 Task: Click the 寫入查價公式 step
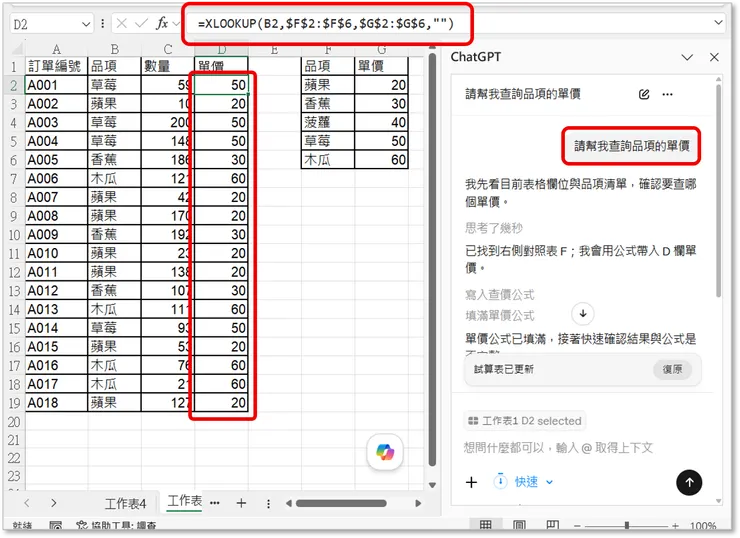(x=499, y=295)
